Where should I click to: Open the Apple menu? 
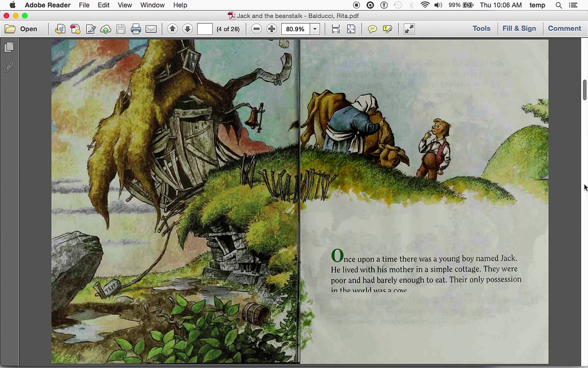pyautogui.click(x=12, y=5)
